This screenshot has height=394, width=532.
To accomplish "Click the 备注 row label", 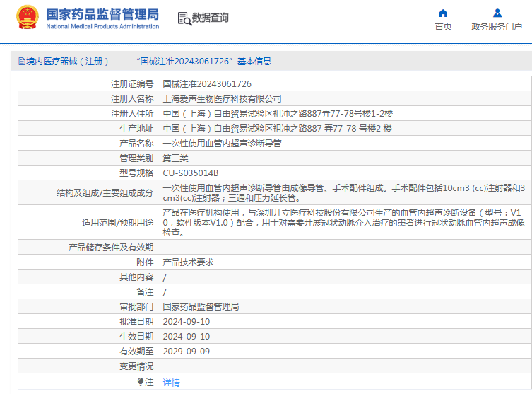I will [145, 292].
